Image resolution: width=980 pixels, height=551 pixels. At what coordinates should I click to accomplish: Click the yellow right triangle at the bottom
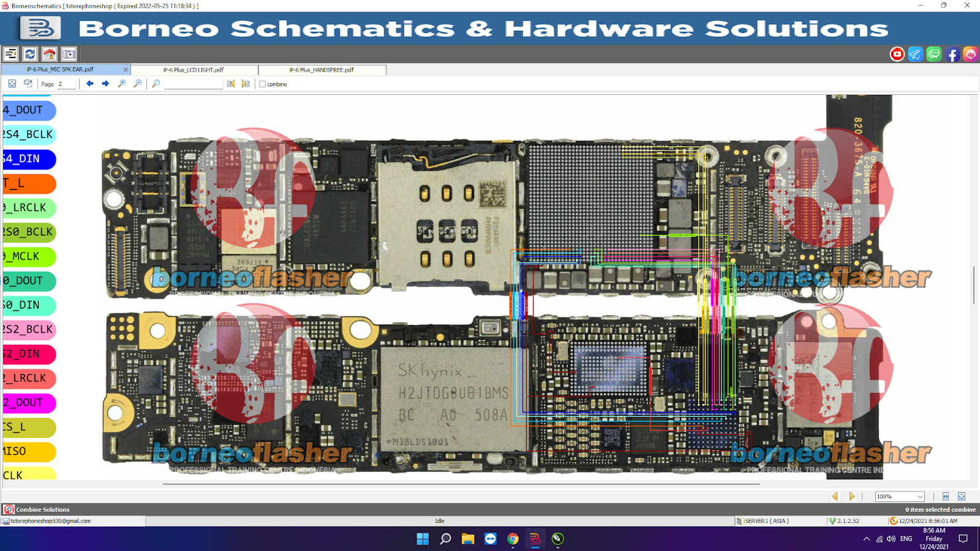[x=851, y=497]
